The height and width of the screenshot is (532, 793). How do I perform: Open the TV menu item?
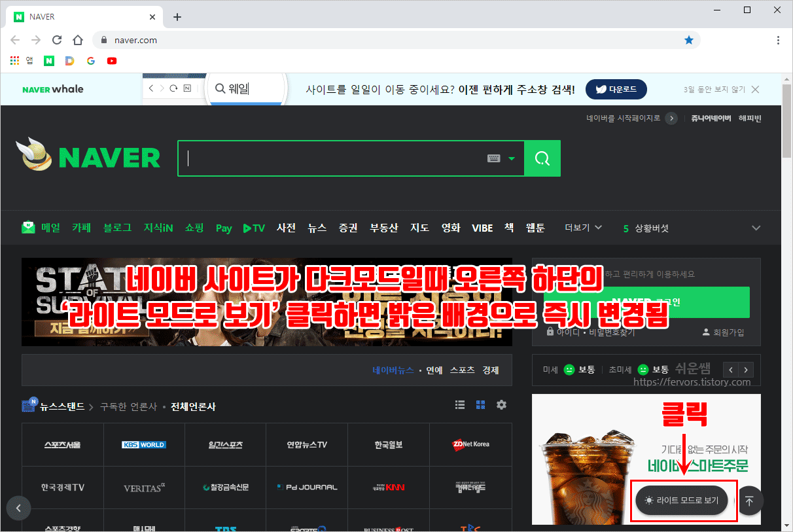254,228
